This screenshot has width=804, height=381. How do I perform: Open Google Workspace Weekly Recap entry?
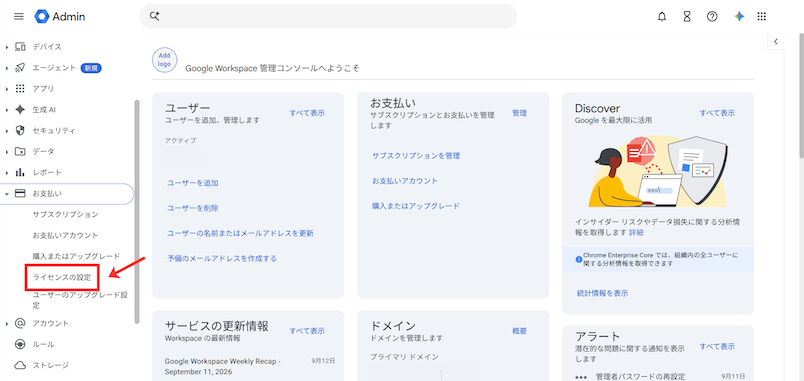tap(223, 366)
